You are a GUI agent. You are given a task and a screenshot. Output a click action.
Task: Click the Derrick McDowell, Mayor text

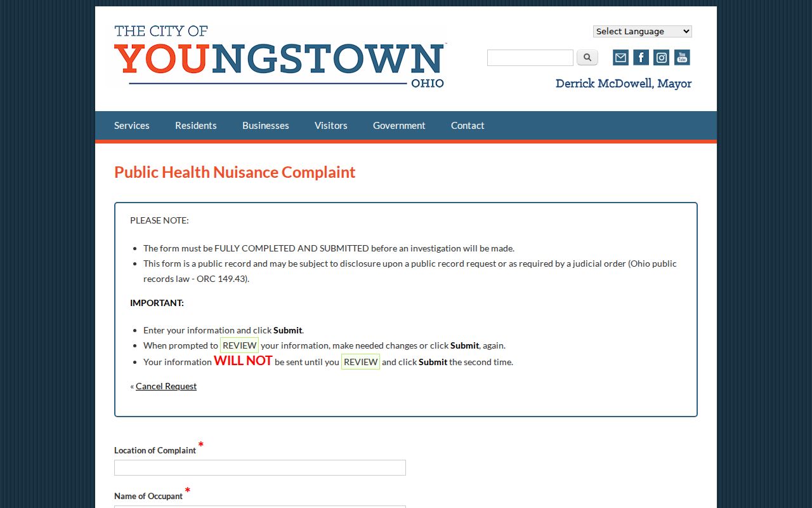[x=624, y=84]
